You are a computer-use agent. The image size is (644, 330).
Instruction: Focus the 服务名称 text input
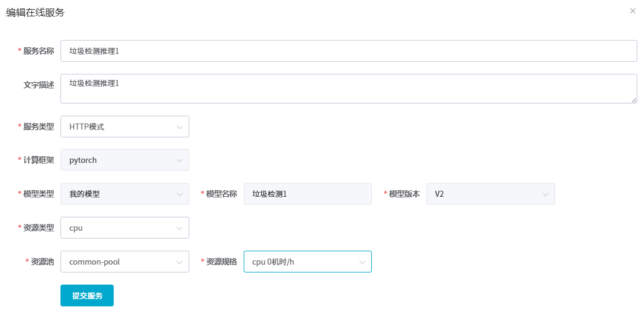348,51
